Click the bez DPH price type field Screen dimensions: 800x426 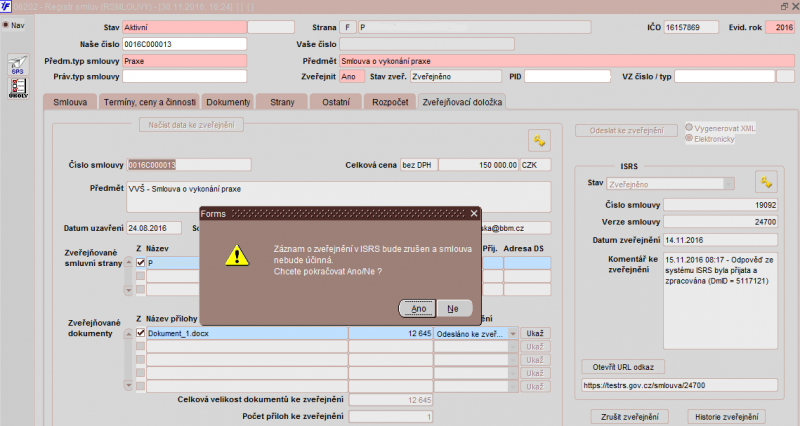click(419, 165)
